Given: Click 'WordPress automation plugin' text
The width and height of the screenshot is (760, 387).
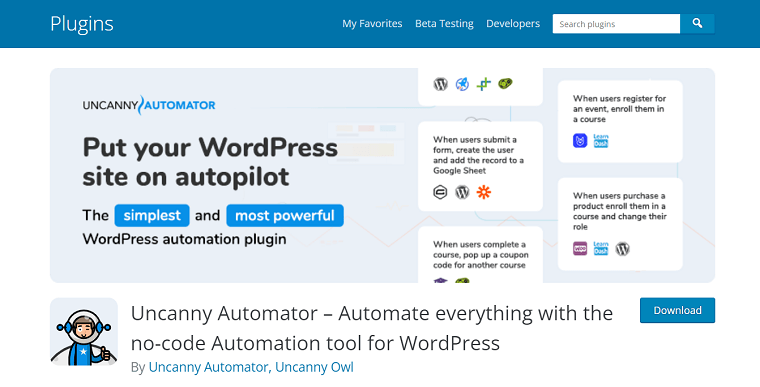Looking at the screenshot, I should pos(184,239).
